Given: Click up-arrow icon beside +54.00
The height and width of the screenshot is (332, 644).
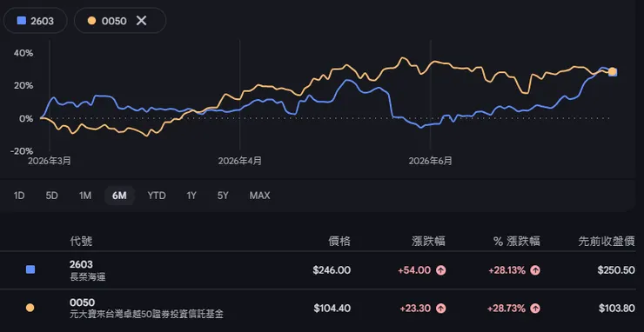Looking at the screenshot, I should tap(441, 270).
